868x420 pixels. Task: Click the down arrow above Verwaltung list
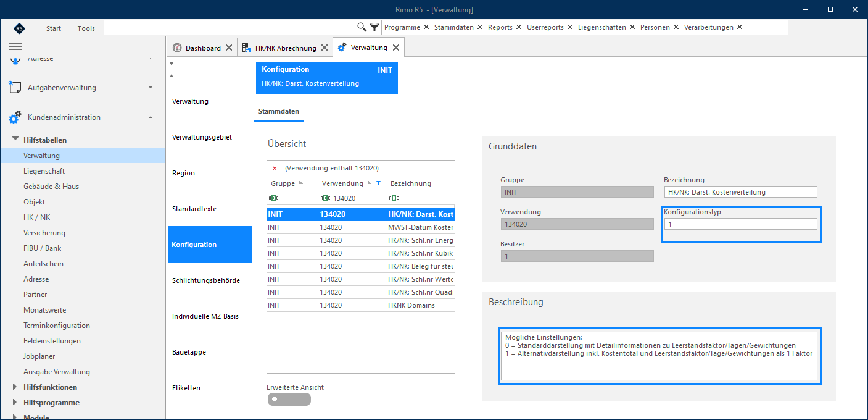pyautogui.click(x=172, y=64)
